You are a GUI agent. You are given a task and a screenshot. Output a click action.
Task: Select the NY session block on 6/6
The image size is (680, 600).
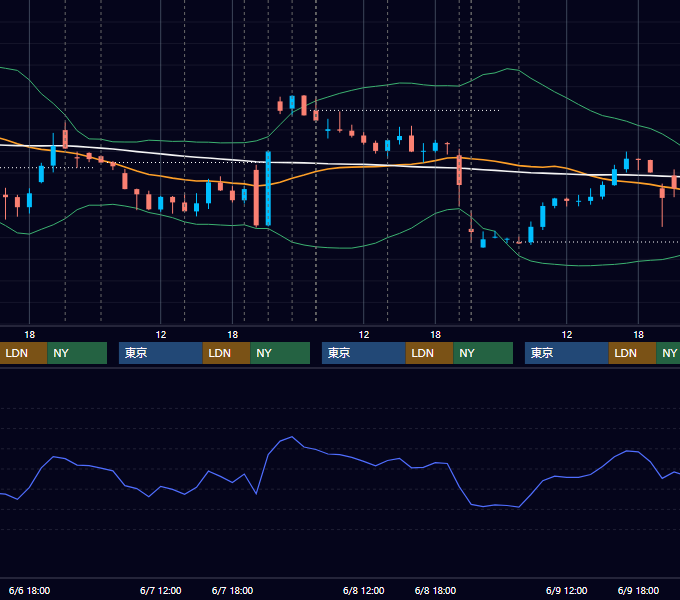pos(77,353)
